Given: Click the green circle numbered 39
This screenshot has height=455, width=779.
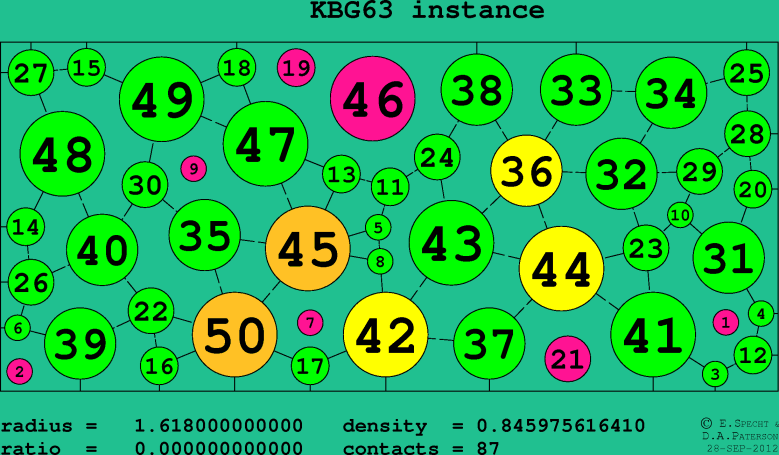Looking at the screenshot, I should pos(80,344).
